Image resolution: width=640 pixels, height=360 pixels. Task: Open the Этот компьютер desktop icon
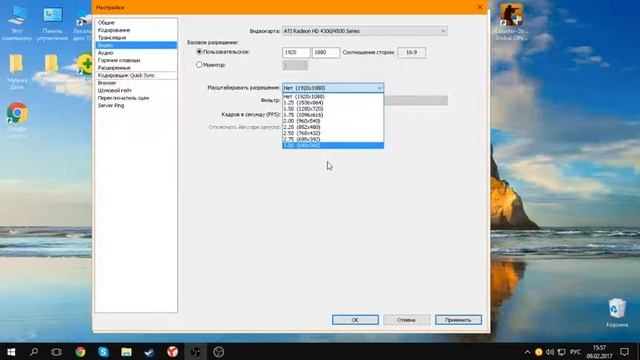[x=17, y=24]
